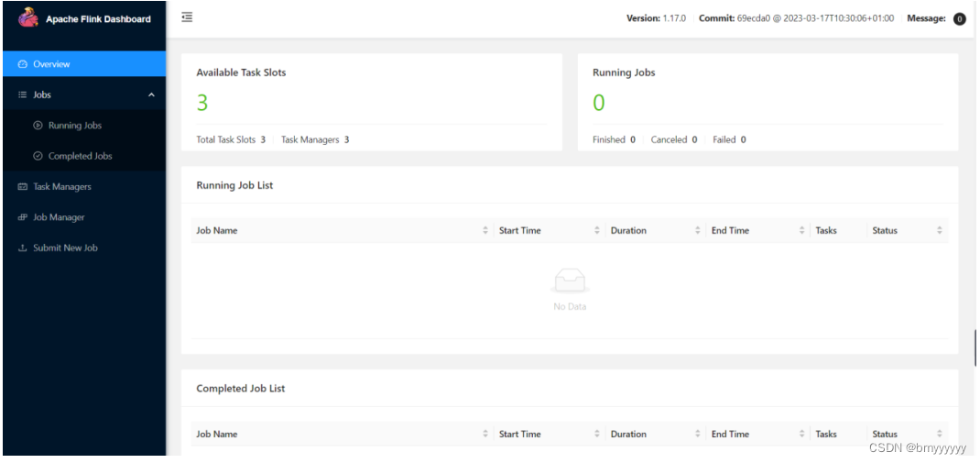The height and width of the screenshot is (463, 980).
Task: Click the green Running Jobs number 0
Action: tap(599, 103)
